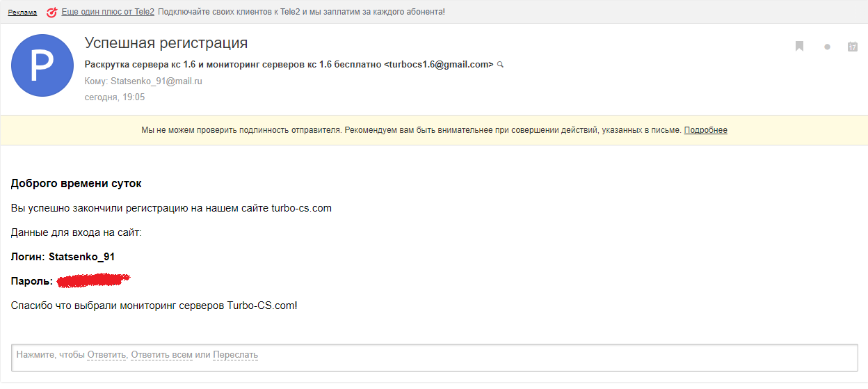This screenshot has width=868, height=389.
Task: Search emails from sender via magnifier icon
Action: point(500,65)
